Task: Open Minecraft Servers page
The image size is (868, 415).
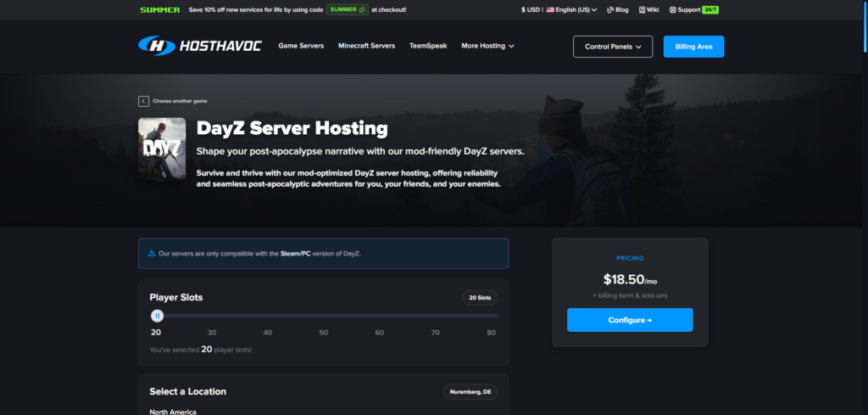Action: point(366,46)
